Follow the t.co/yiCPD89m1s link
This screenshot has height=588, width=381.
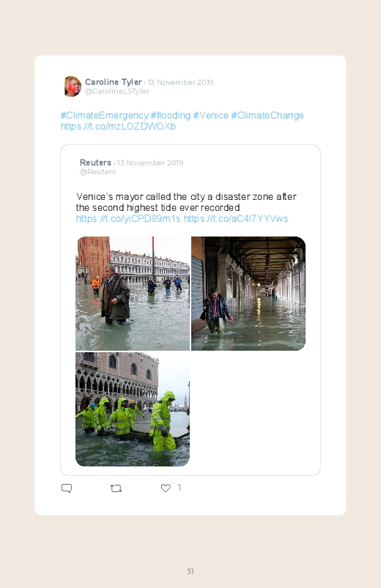tap(128, 219)
